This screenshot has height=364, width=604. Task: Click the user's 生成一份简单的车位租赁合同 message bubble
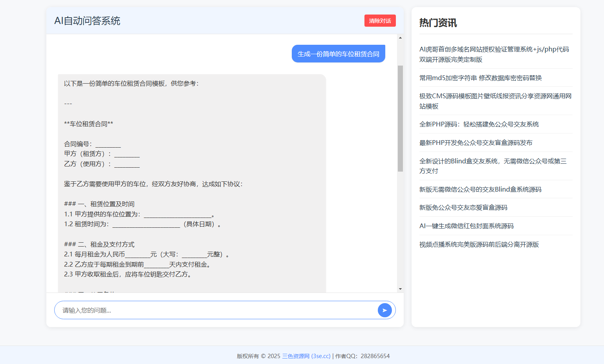pos(338,53)
